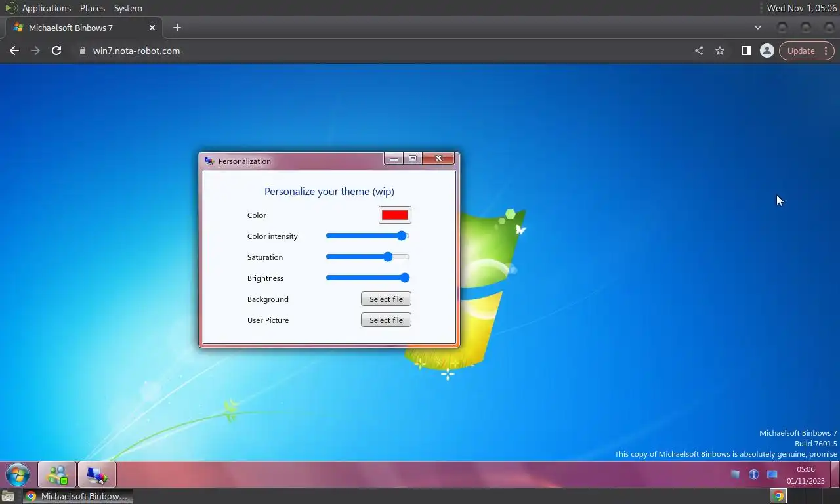Open the System menu

(128, 8)
